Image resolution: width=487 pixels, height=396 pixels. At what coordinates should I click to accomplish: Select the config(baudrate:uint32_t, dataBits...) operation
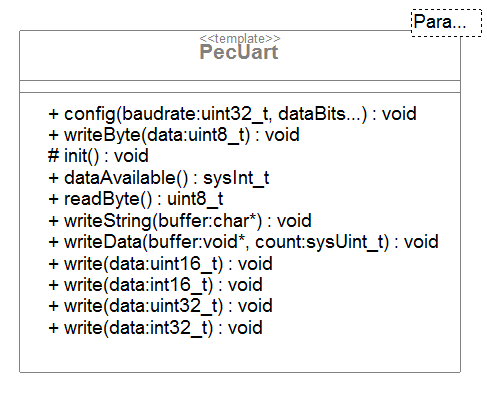click(232, 114)
